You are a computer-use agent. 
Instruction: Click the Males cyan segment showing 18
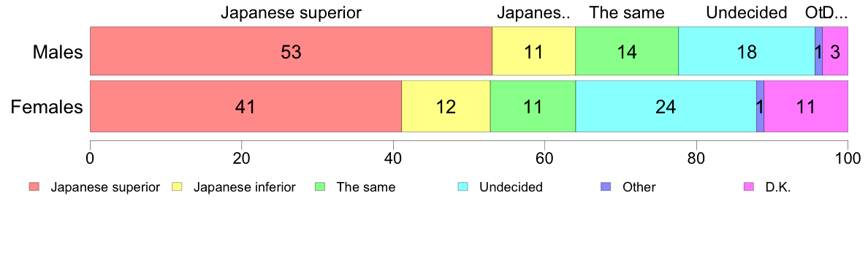[x=747, y=50]
